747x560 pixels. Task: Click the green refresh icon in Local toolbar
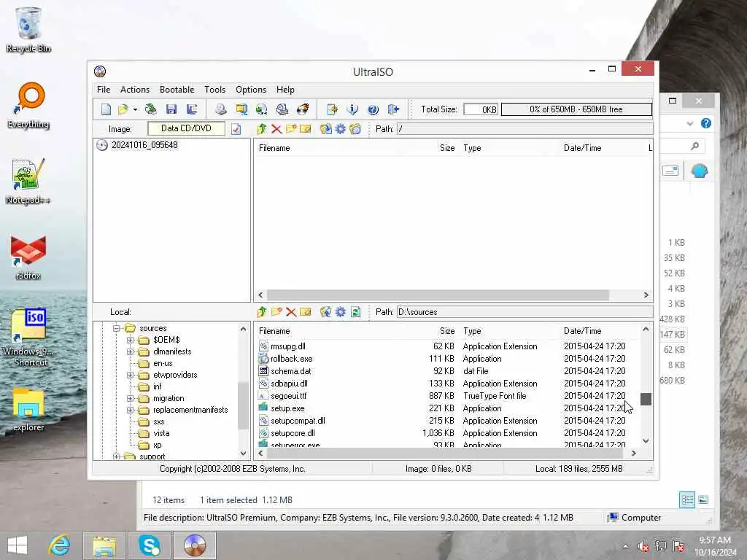tap(355, 312)
